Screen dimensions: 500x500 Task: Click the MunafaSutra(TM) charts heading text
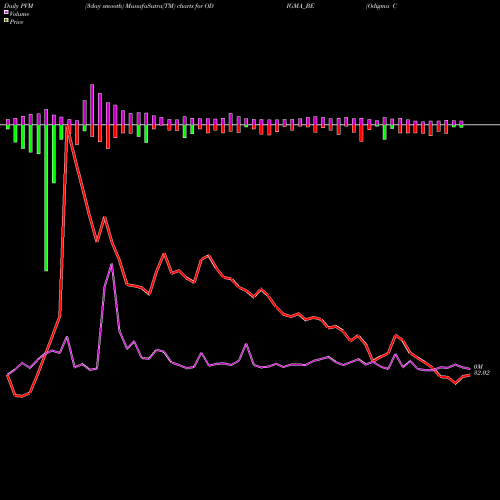click(x=149, y=6)
